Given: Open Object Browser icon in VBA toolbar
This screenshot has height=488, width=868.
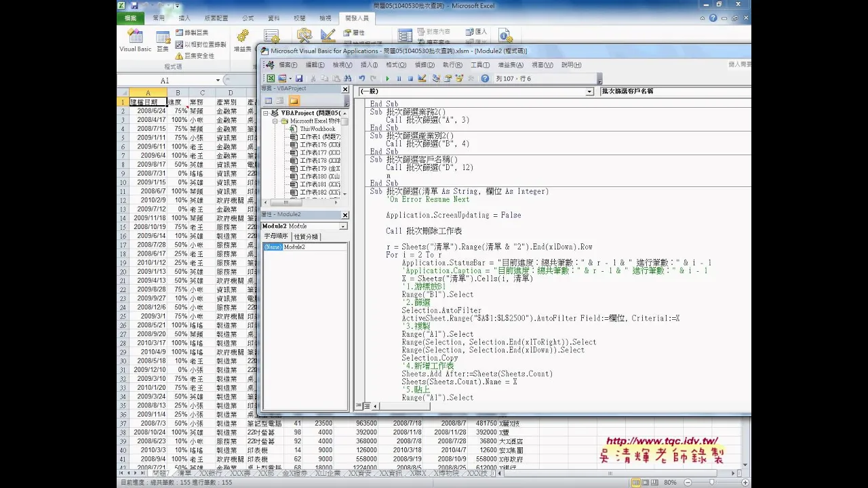Looking at the screenshot, I should click(x=459, y=79).
